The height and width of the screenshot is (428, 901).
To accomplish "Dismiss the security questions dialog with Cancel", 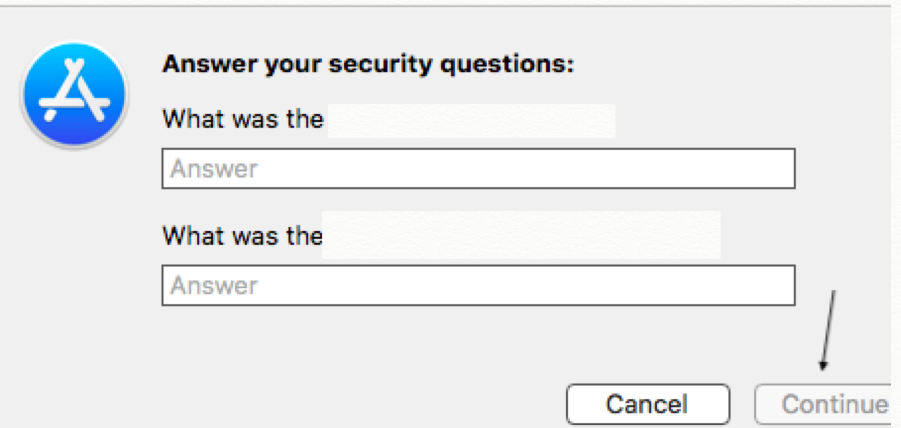I will (647, 404).
